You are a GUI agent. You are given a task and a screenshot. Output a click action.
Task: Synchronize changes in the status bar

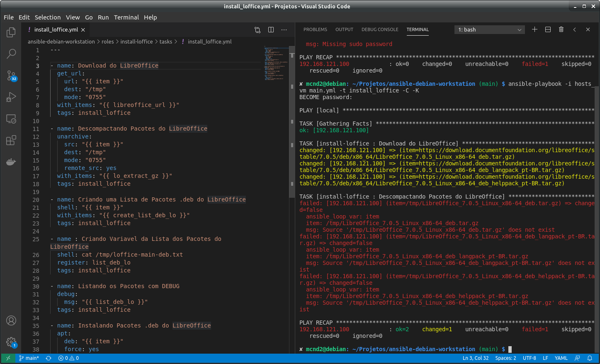[x=49, y=358]
